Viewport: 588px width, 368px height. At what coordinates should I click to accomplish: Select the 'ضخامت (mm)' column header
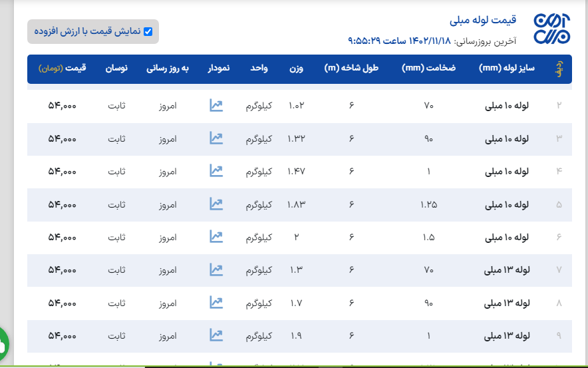[429, 69]
